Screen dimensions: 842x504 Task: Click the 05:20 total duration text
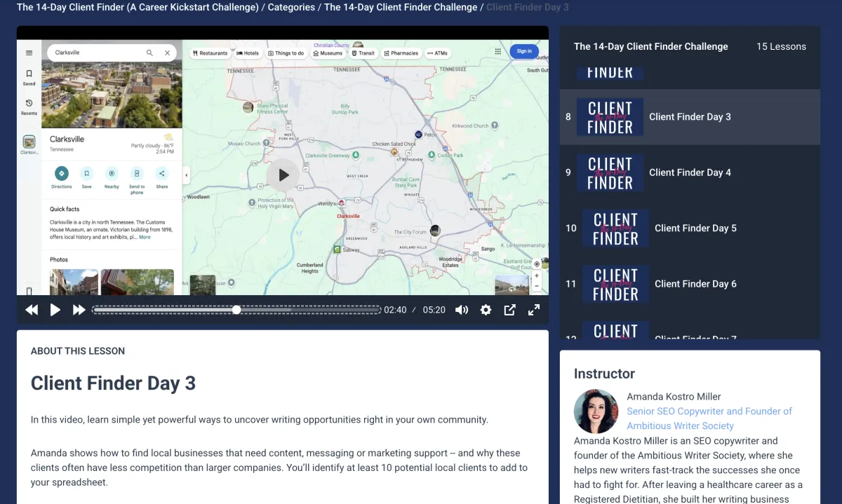point(434,310)
